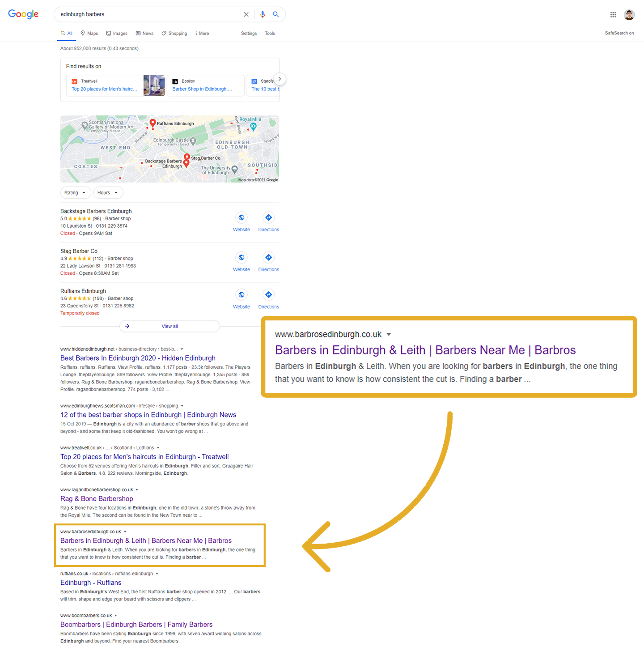Click the Backstage Barbers map pin
This screenshot has width=644, height=651.
[186, 164]
